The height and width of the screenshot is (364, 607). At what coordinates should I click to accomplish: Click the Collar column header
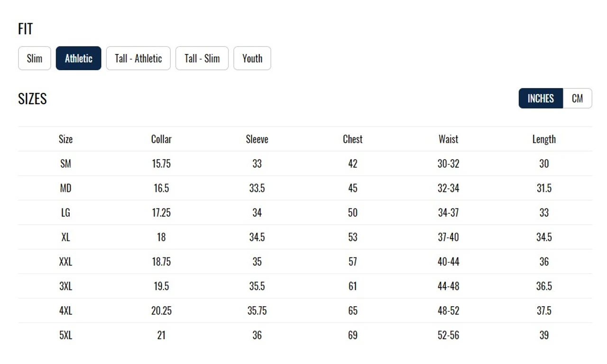[161, 139]
